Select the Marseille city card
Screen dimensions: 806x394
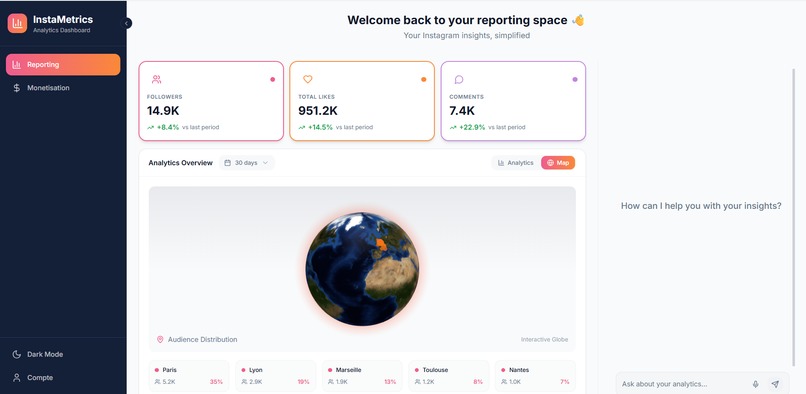[x=362, y=376]
